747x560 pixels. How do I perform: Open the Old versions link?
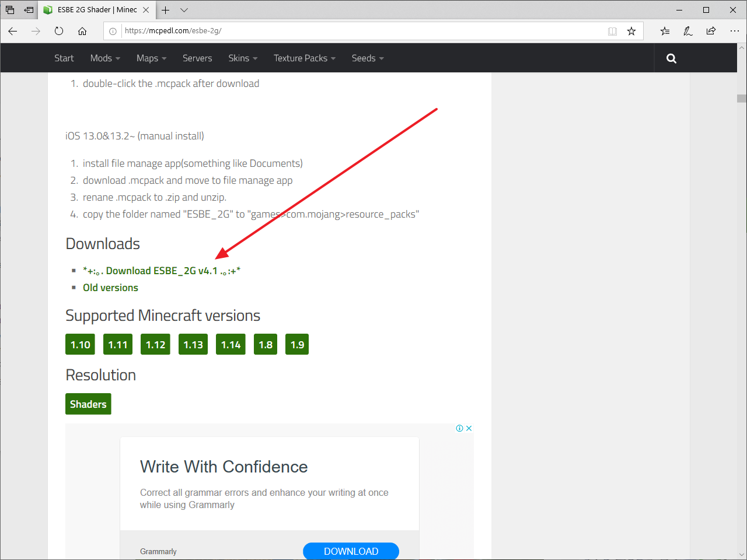pos(110,288)
